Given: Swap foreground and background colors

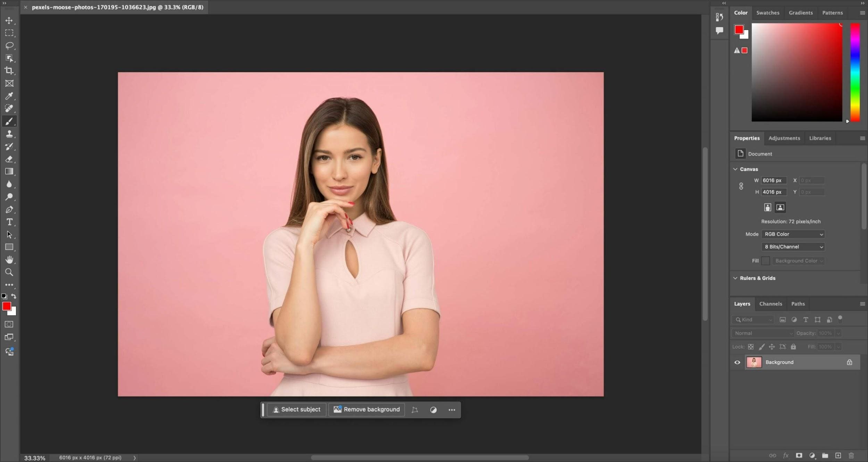Looking at the screenshot, I should [x=14, y=296].
